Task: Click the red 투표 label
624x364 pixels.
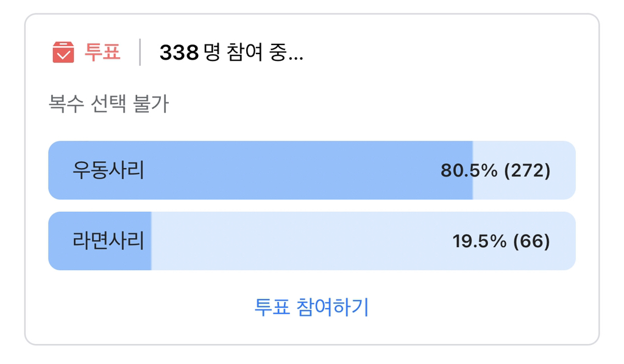Action: (102, 52)
